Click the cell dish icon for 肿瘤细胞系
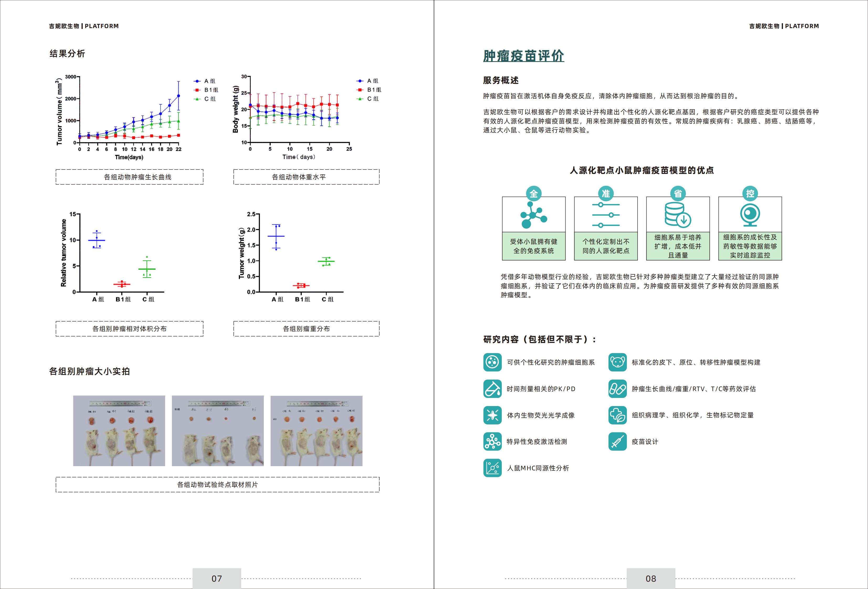This screenshot has width=868, height=589. point(492,362)
